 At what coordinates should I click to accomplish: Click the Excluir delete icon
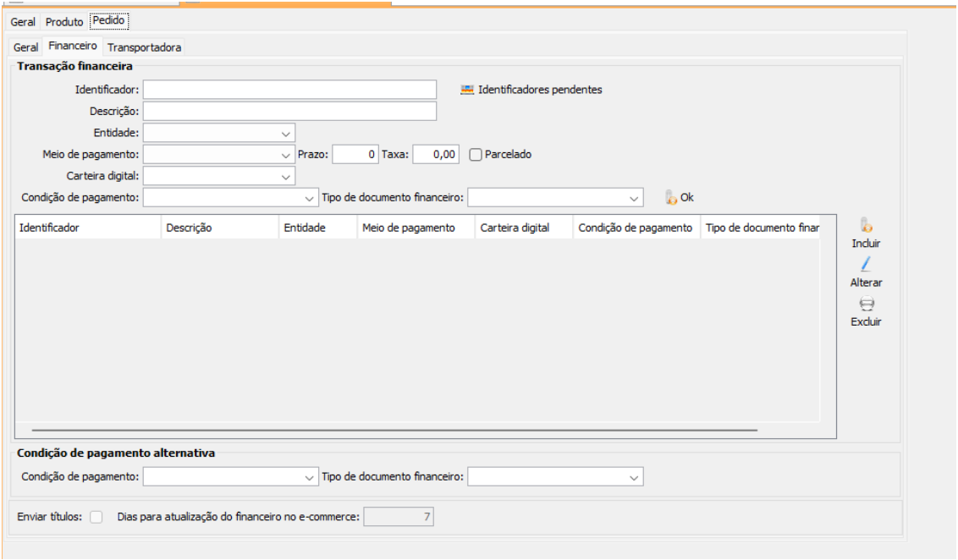tap(866, 305)
